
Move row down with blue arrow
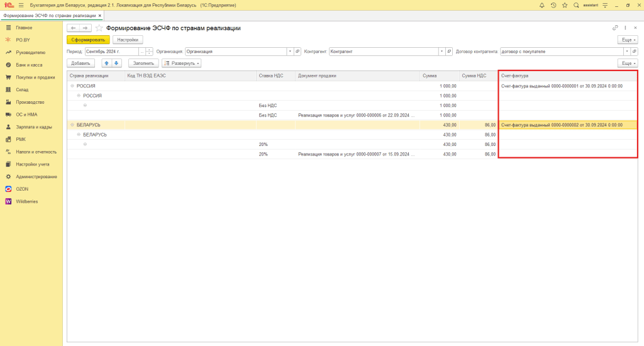click(116, 64)
